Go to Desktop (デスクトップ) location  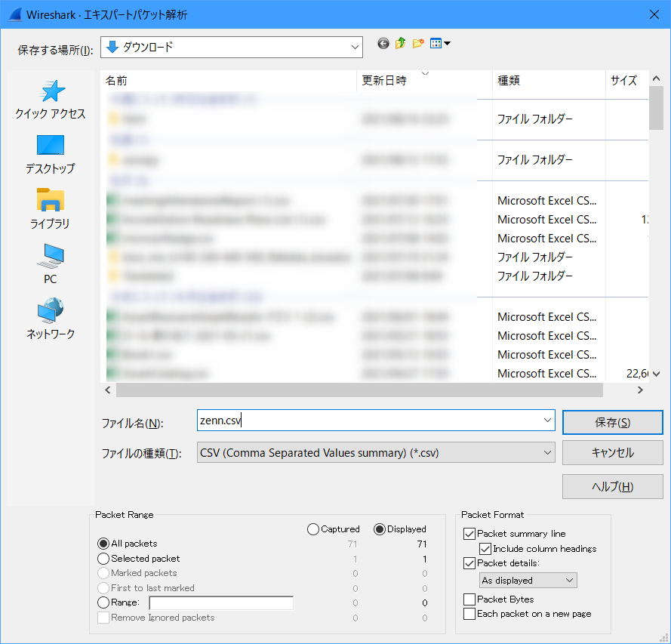point(51,155)
